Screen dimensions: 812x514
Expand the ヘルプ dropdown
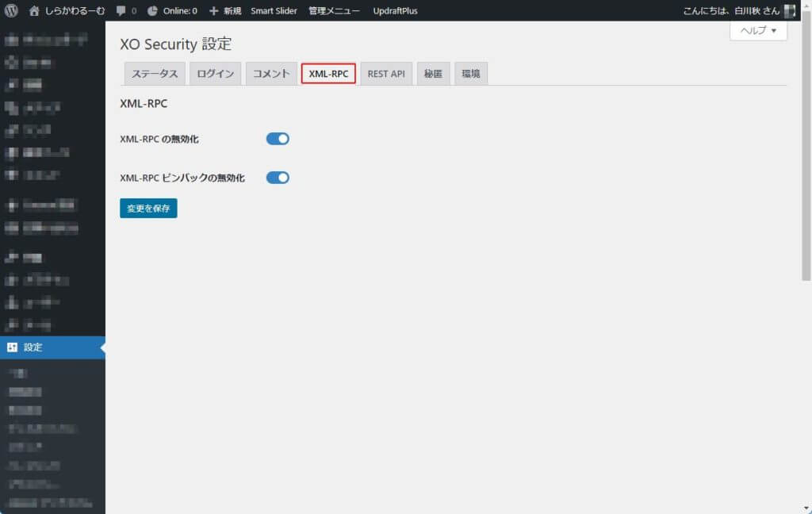758,30
